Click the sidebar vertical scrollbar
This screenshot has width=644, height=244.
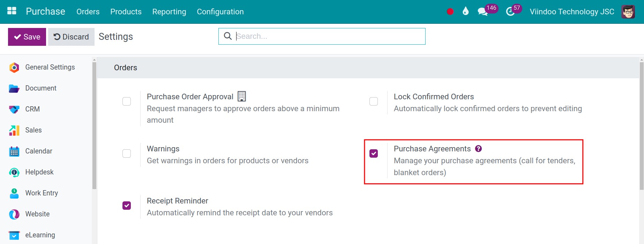[94, 126]
